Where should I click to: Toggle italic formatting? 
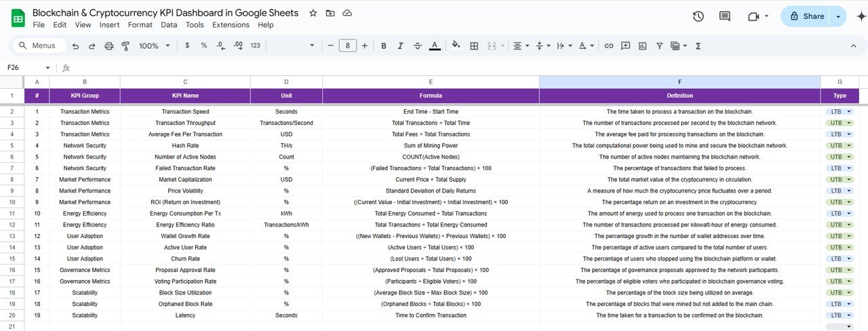pyautogui.click(x=400, y=45)
